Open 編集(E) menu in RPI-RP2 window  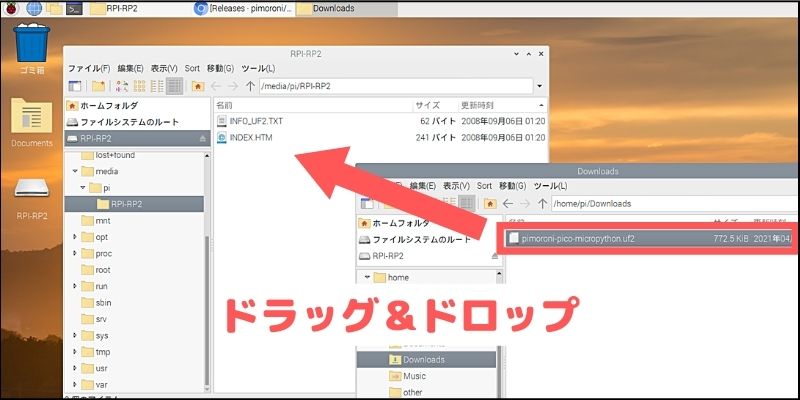130,68
